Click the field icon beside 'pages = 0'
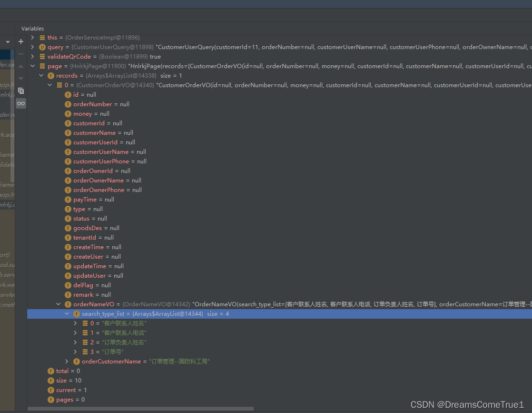The width and height of the screenshot is (532, 413). (x=51, y=399)
